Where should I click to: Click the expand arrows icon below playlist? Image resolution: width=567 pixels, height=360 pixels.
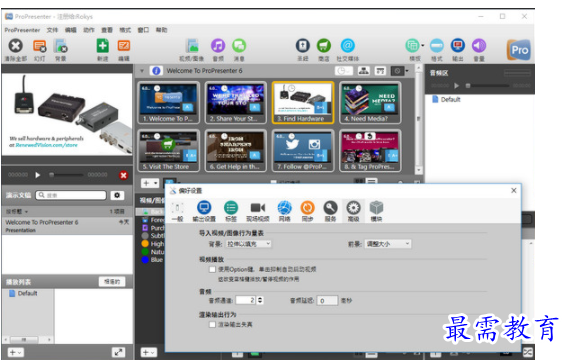coord(119,352)
